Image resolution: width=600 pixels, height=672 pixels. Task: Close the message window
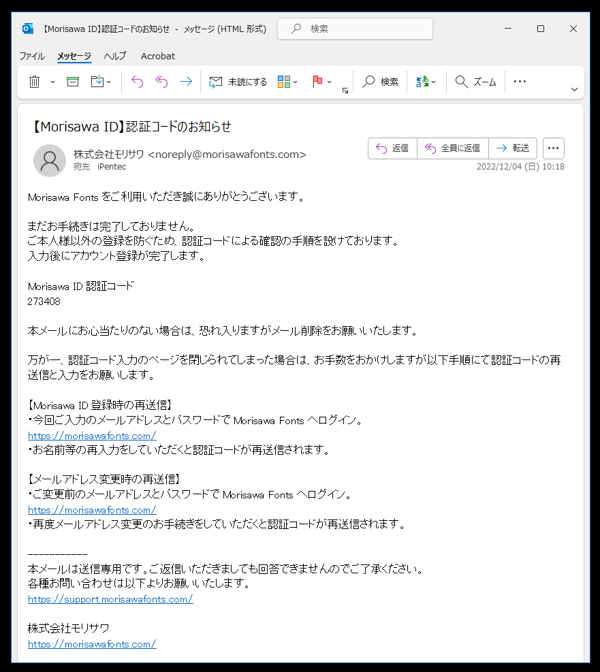pyautogui.click(x=573, y=29)
